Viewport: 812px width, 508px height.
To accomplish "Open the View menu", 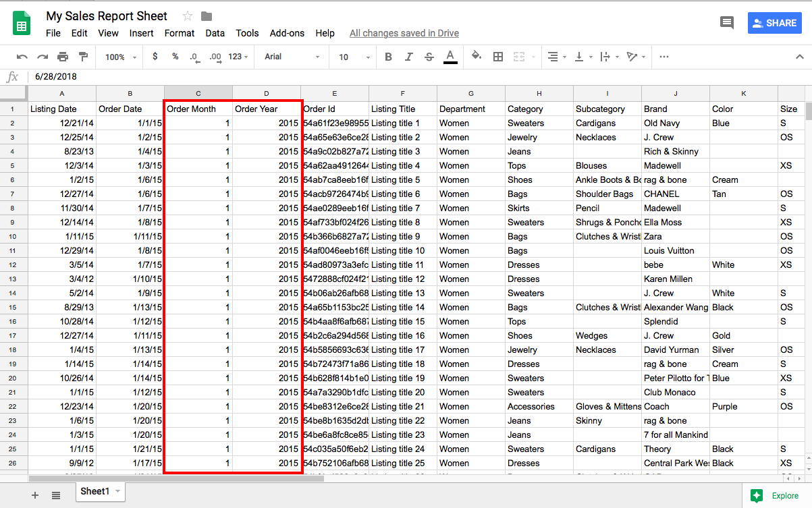I will point(108,33).
